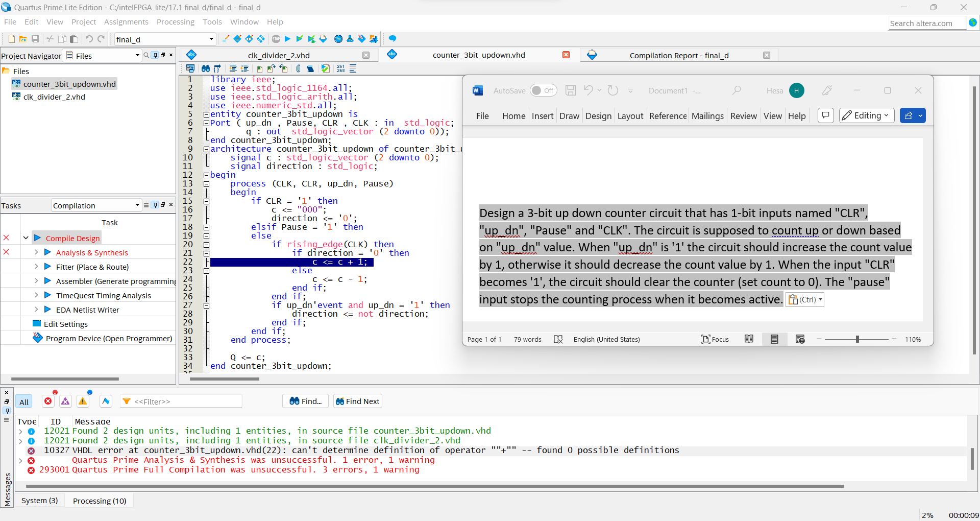Enable the All messages filter toggle
Viewport: 980px width, 521px height.
tap(23, 401)
